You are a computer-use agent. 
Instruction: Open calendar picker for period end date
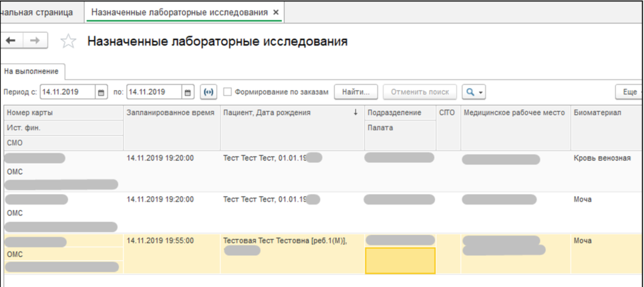(188, 92)
